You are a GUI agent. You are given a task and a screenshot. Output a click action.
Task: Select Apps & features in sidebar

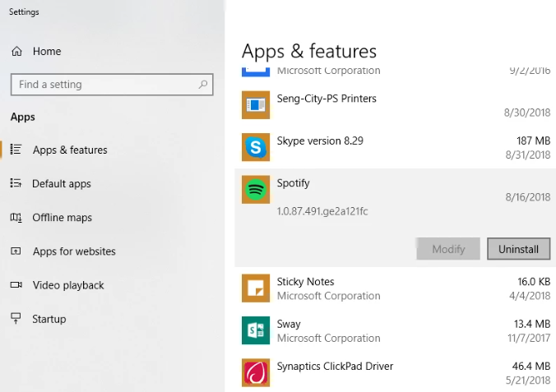tap(70, 150)
